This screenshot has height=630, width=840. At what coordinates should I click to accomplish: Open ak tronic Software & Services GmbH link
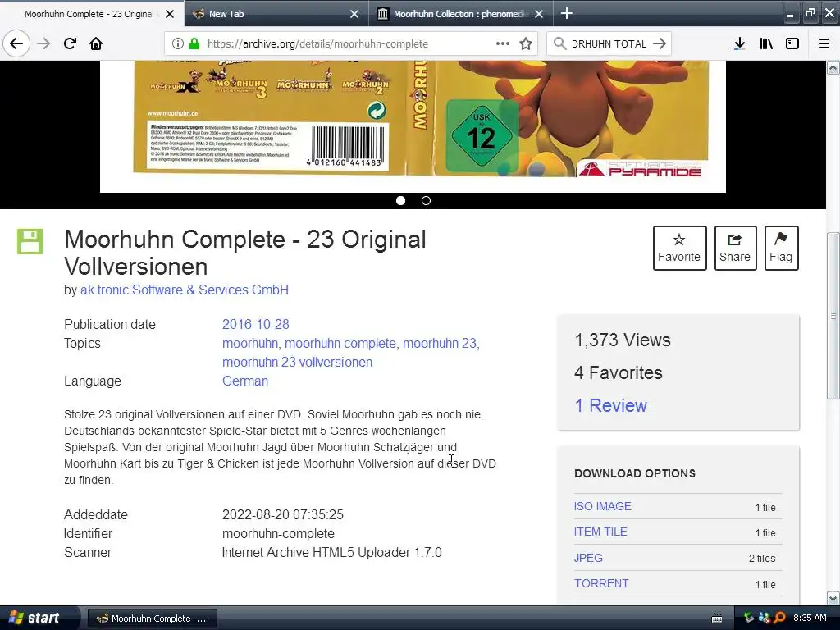185,290
